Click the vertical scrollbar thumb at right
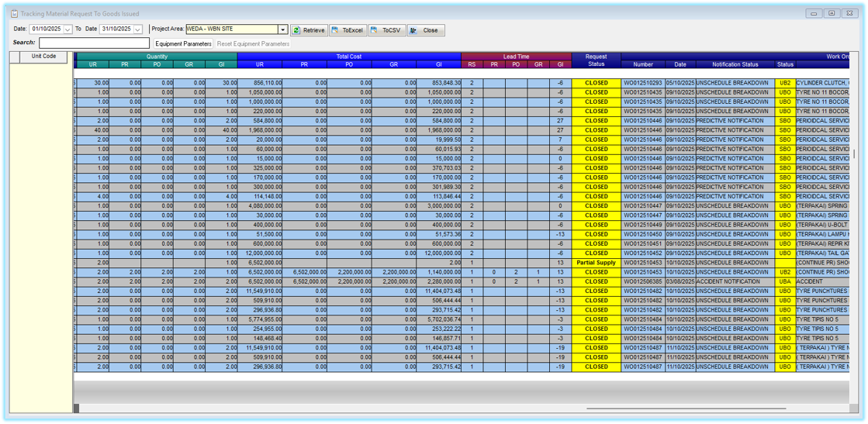 coord(856,154)
